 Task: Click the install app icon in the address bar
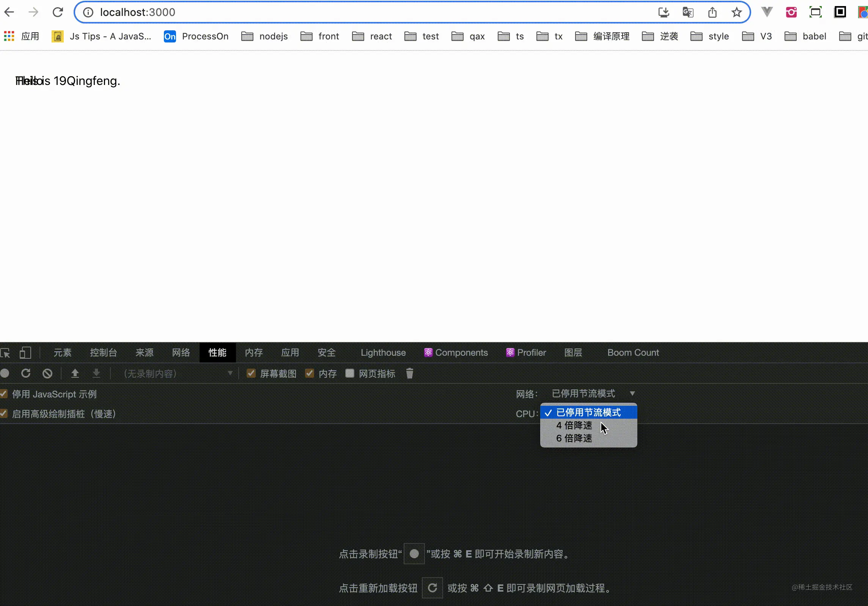(664, 13)
